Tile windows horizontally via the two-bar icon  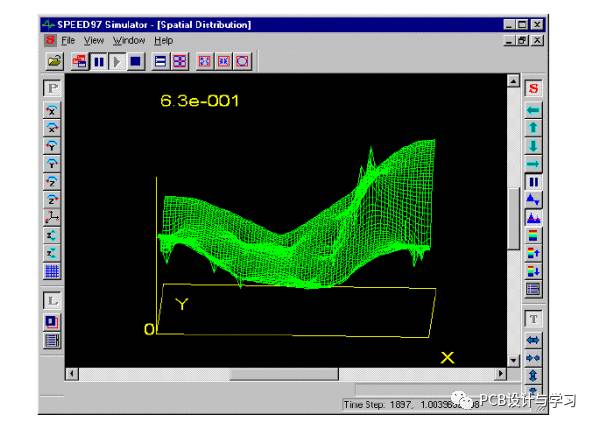[x=161, y=61]
